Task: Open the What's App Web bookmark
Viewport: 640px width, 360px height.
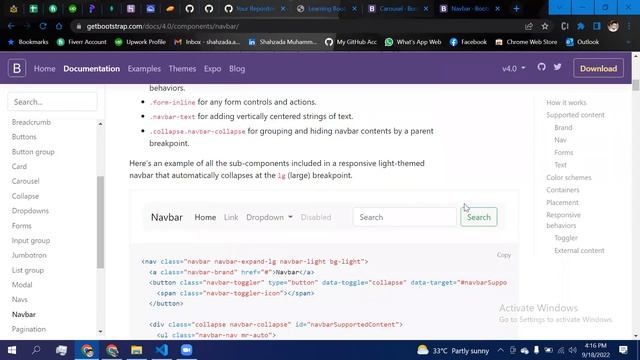Action: (x=413, y=42)
